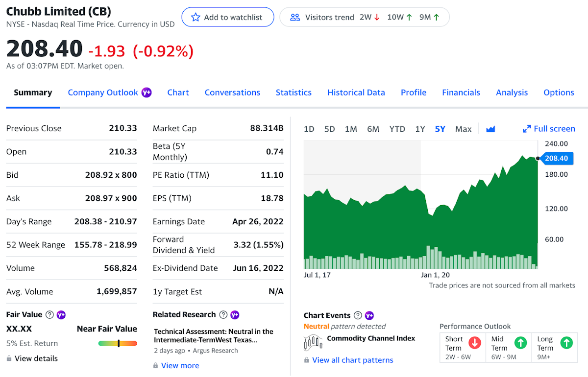The image size is (588, 377).
Task: Click the Add to watchlist button
Action: 228,17
